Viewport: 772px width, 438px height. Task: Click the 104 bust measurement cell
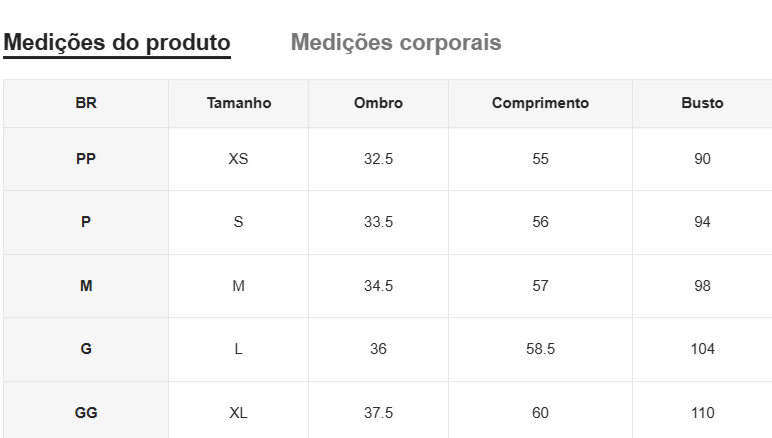(702, 349)
